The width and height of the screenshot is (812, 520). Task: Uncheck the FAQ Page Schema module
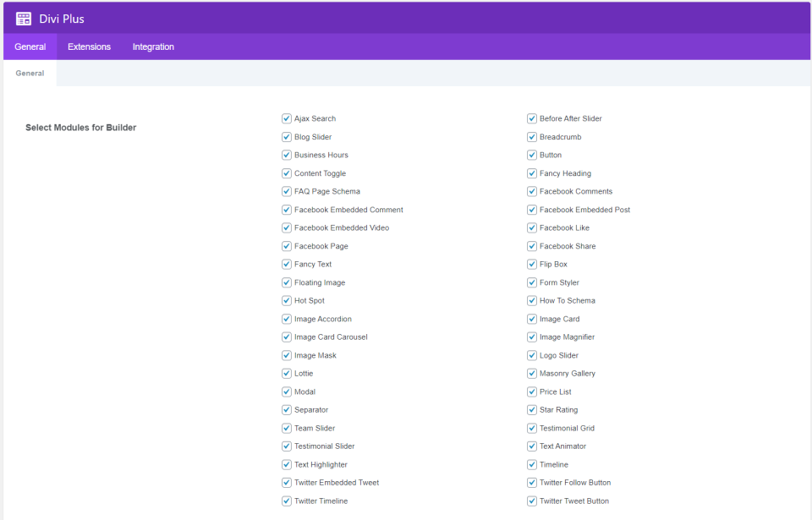[287, 191]
